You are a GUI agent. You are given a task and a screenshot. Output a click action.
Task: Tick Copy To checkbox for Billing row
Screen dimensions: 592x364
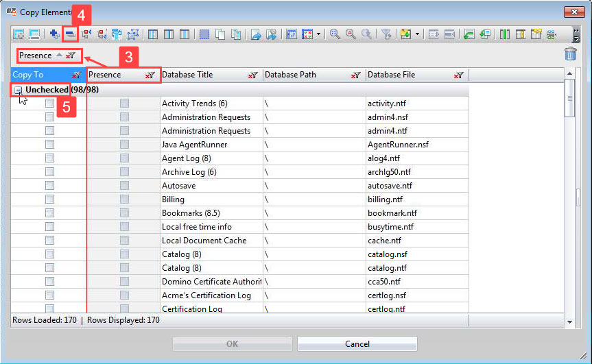pyautogui.click(x=49, y=199)
